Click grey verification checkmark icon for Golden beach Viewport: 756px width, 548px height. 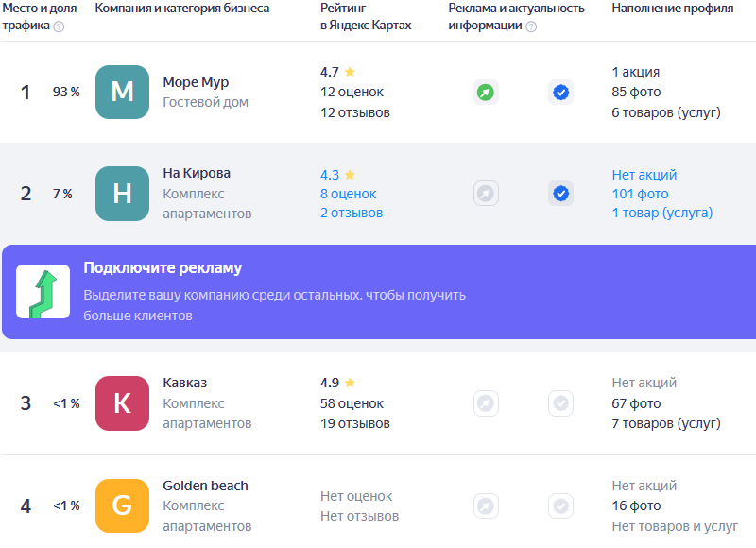(560, 506)
